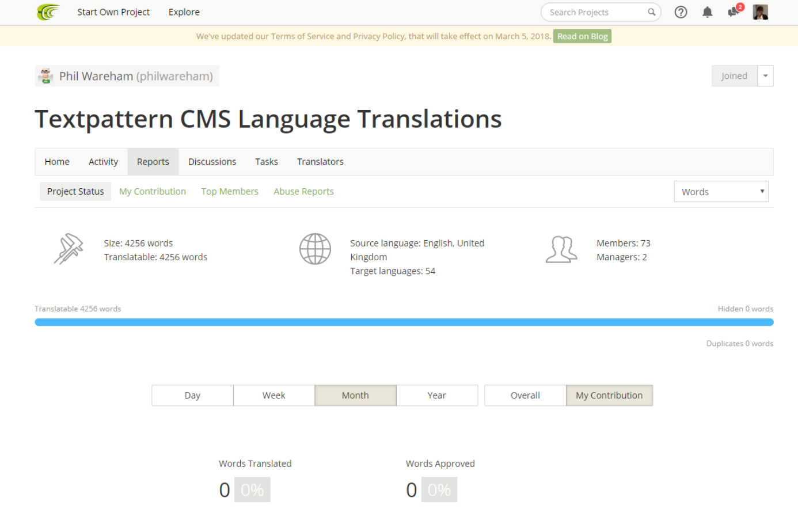This screenshot has width=798, height=532.
Task: Select the Week period toggle
Action: pyautogui.click(x=274, y=396)
